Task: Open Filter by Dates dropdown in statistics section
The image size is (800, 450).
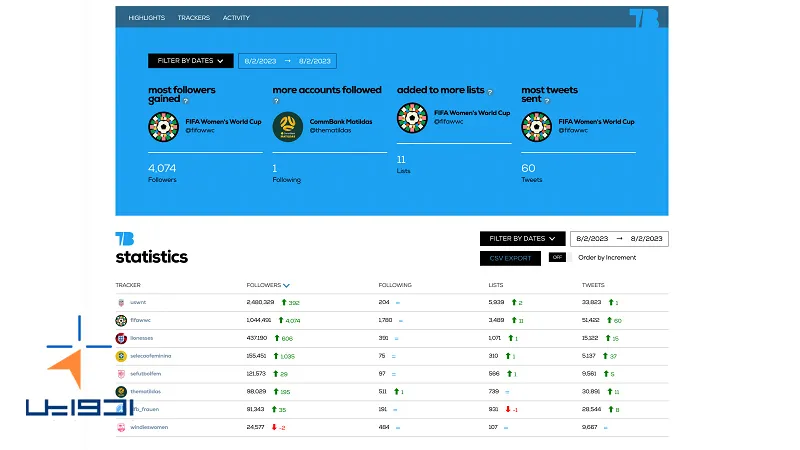Action: point(522,238)
